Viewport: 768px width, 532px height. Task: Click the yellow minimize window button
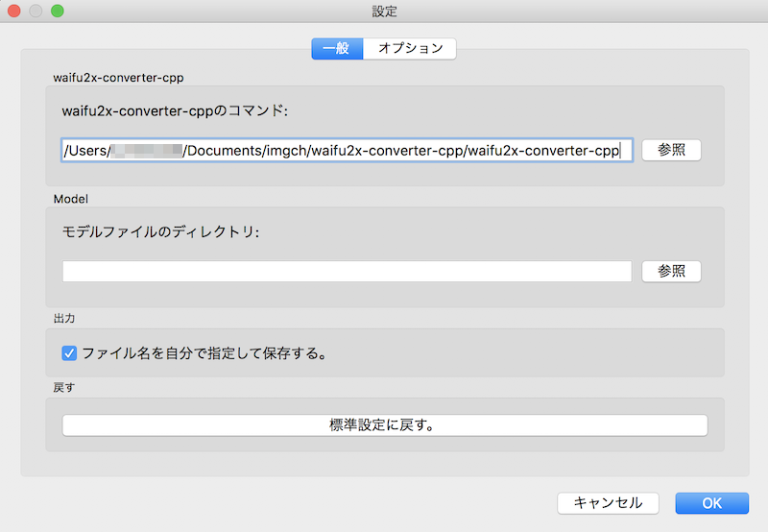click(36, 12)
